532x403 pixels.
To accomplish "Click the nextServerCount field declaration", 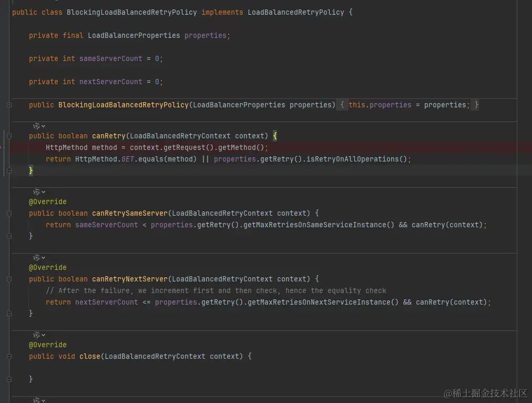I will pyautogui.click(x=110, y=82).
